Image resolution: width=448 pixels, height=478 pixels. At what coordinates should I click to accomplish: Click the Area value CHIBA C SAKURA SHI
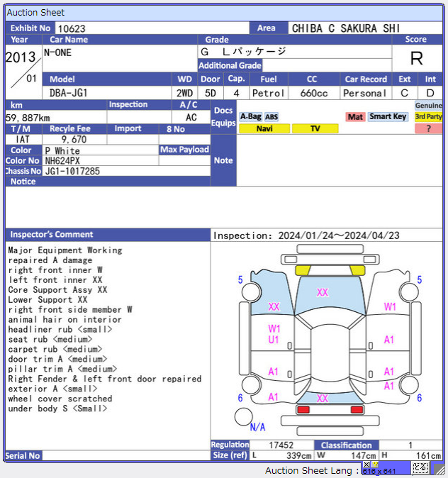click(x=346, y=28)
